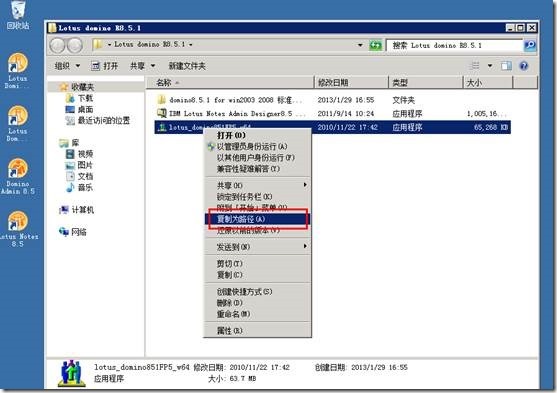The height and width of the screenshot is (393, 557).
Task: Sort by 大小 column header
Action: tap(488, 83)
